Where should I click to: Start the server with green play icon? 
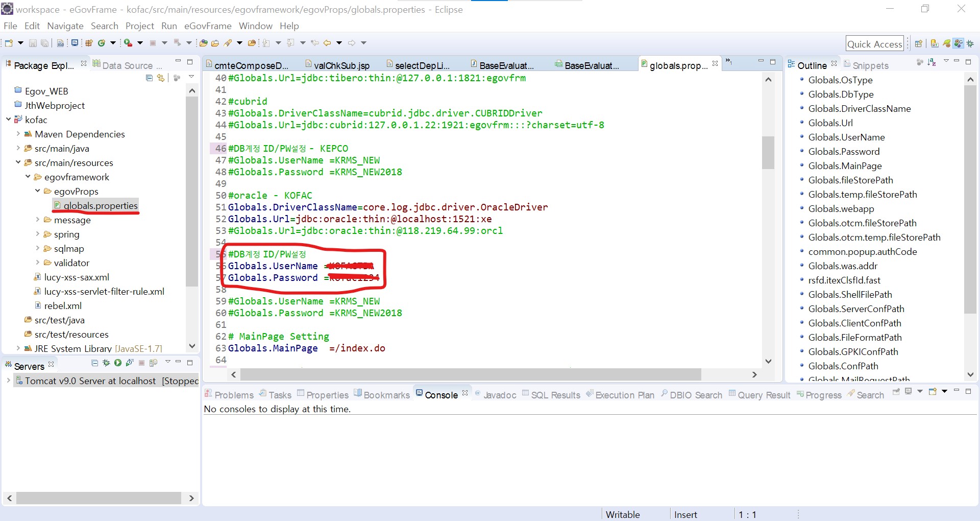[118, 363]
